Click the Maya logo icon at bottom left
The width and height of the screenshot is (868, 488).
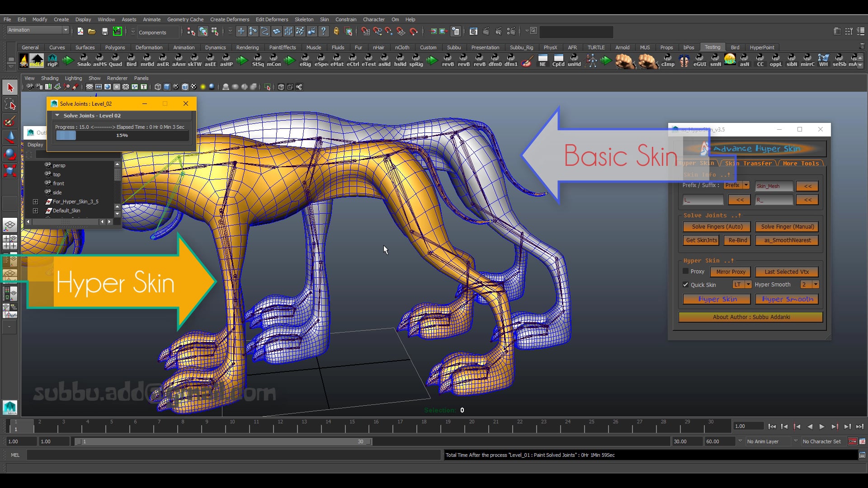[x=10, y=407]
